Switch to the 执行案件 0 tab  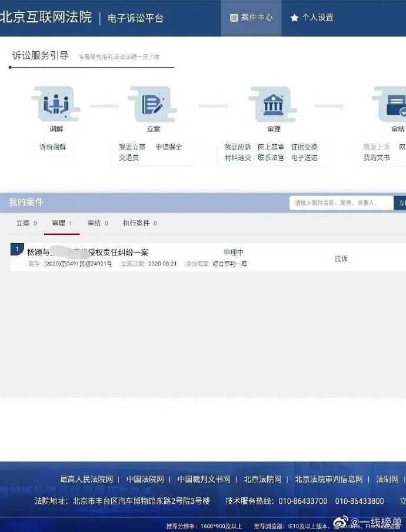pyautogui.click(x=139, y=223)
